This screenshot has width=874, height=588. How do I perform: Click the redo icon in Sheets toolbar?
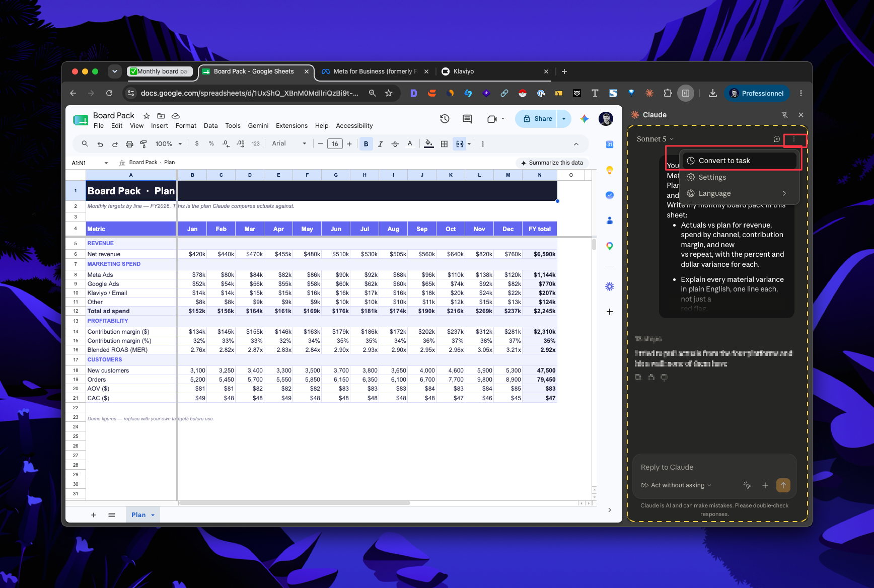pyautogui.click(x=115, y=144)
